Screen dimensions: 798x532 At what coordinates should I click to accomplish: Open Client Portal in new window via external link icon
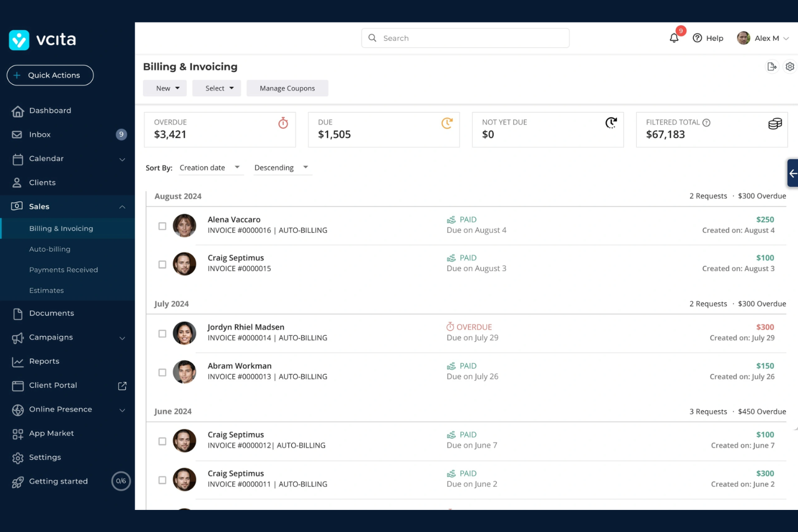point(122,385)
